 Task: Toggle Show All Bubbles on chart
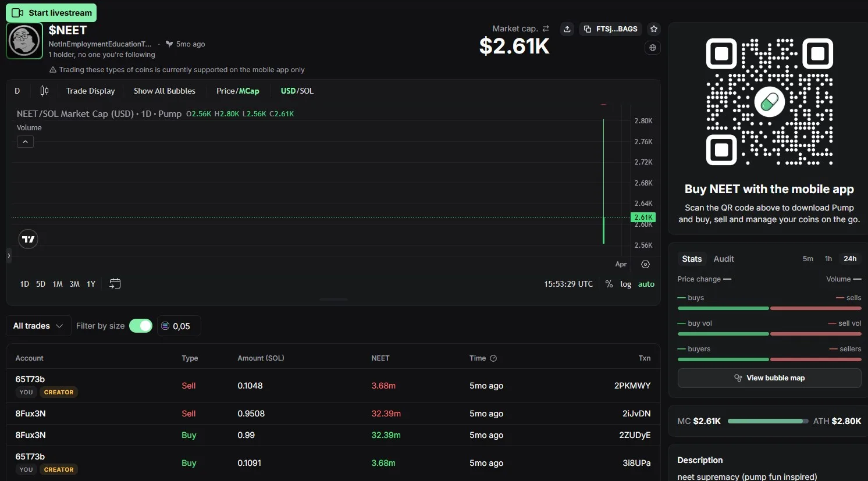[x=165, y=91]
